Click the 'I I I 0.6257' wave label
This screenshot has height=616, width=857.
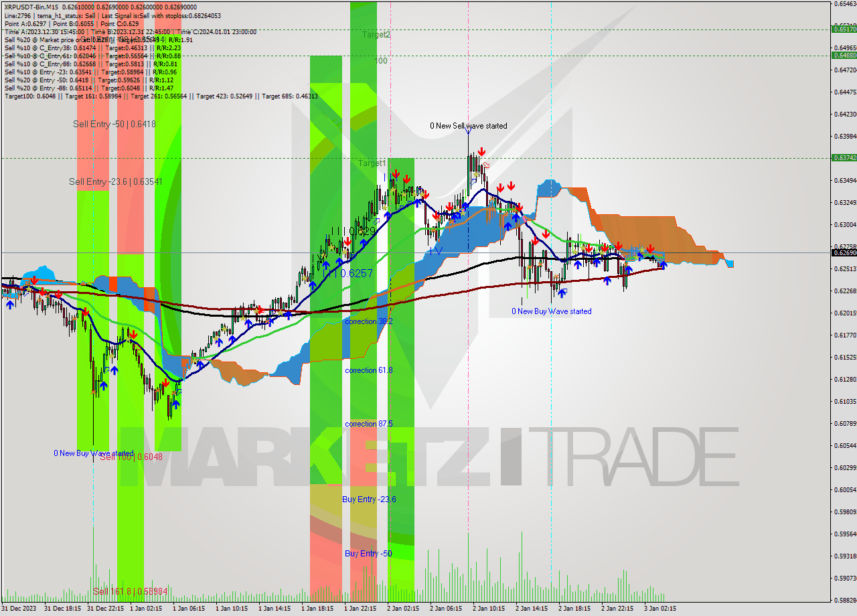(347, 273)
